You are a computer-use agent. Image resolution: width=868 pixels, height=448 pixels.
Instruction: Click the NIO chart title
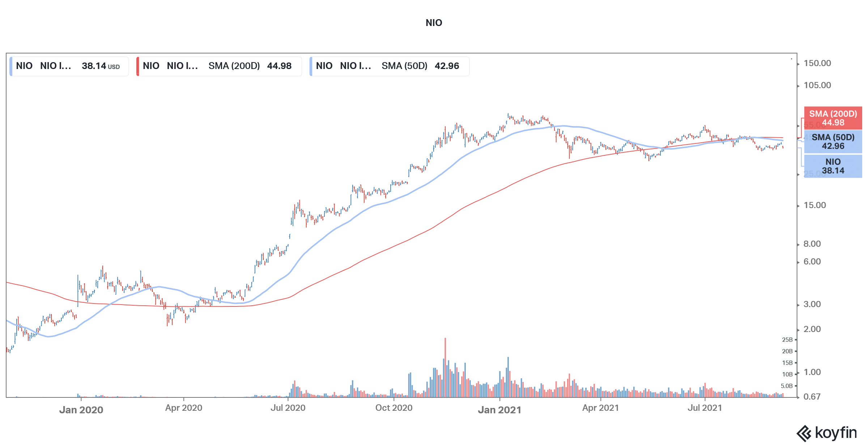tap(434, 23)
